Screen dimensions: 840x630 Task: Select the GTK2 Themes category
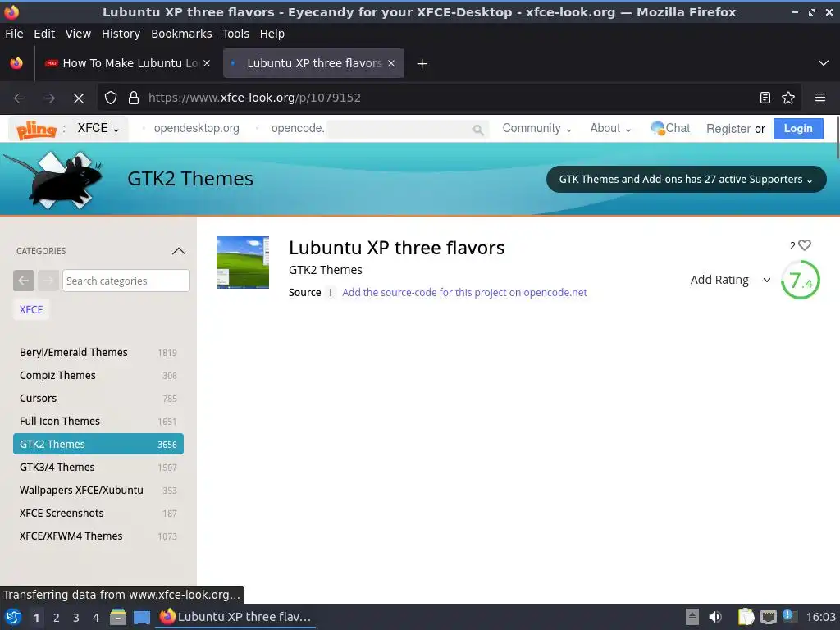(98, 444)
